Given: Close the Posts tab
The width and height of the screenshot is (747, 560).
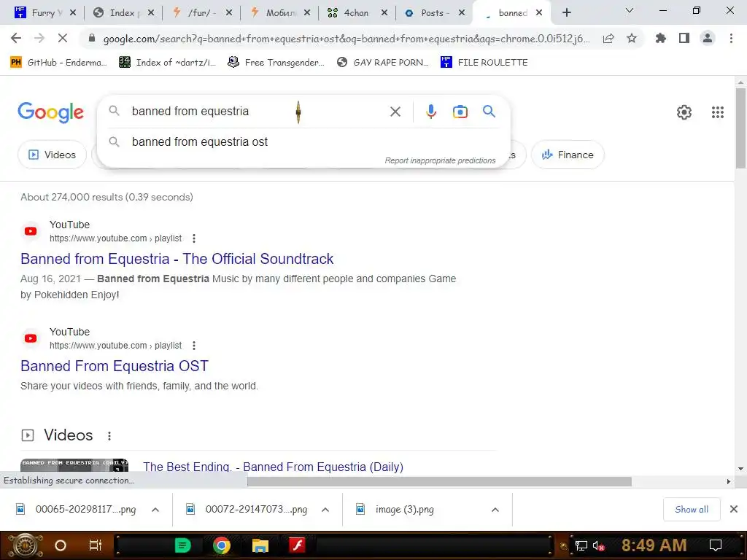Looking at the screenshot, I should [462, 13].
